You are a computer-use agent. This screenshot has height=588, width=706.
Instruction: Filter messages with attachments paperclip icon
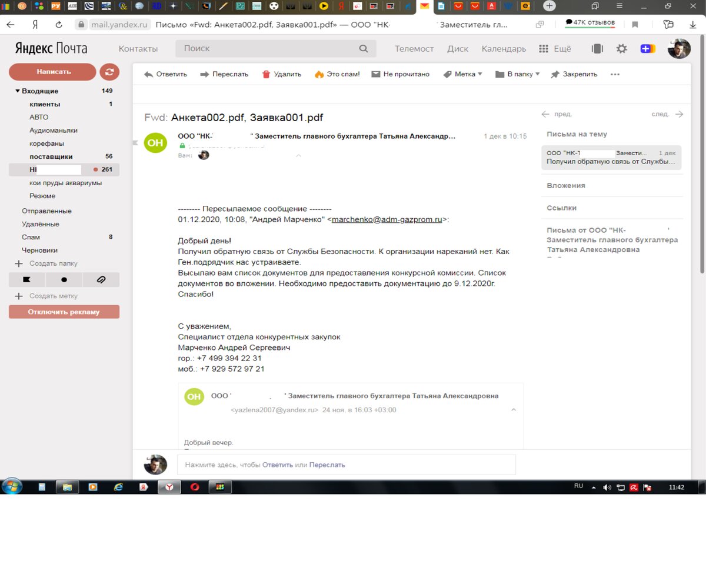pyautogui.click(x=101, y=280)
